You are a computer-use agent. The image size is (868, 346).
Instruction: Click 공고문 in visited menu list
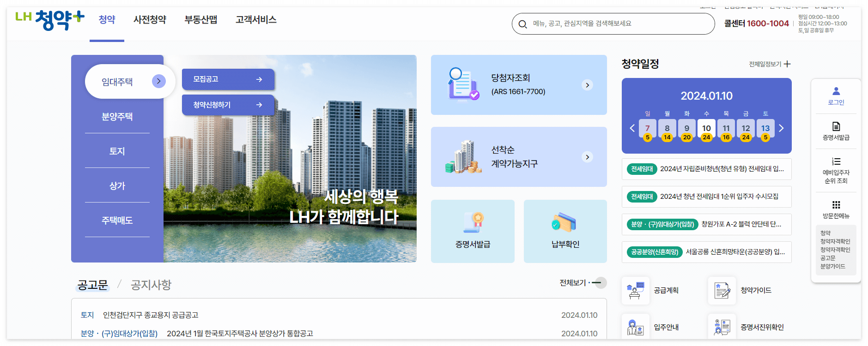[x=827, y=258]
